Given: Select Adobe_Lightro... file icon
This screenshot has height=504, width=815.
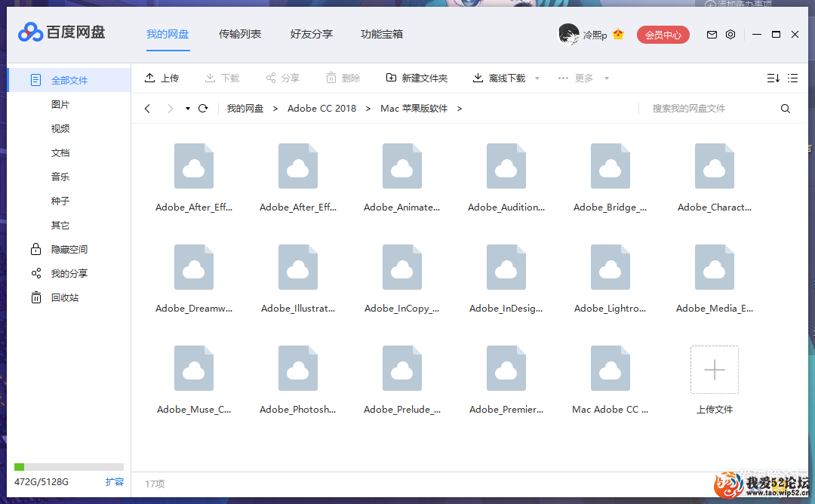Looking at the screenshot, I should (610, 267).
